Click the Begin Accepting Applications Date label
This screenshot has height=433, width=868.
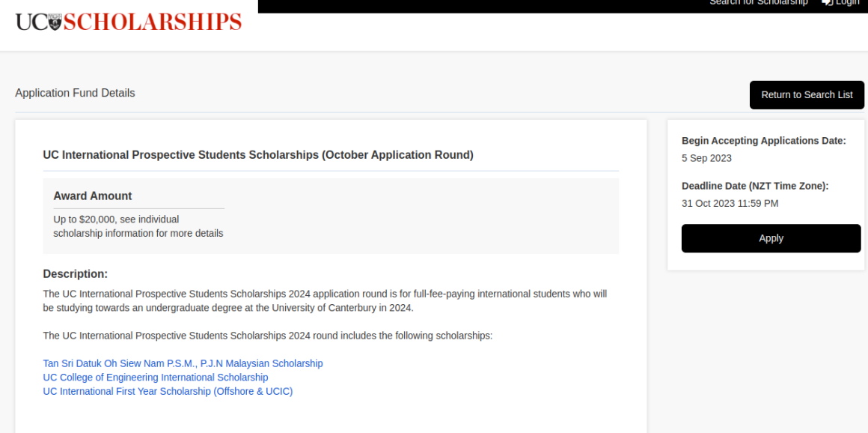click(763, 141)
